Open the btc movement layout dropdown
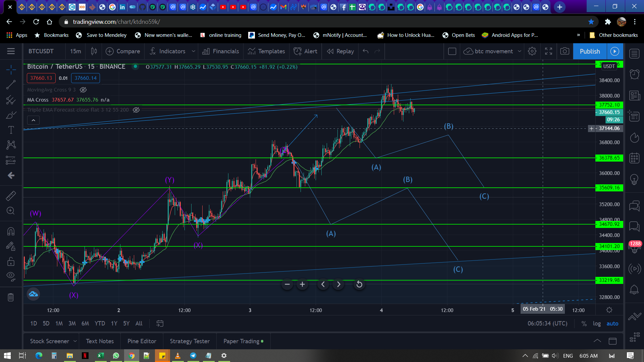 tap(520, 51)
